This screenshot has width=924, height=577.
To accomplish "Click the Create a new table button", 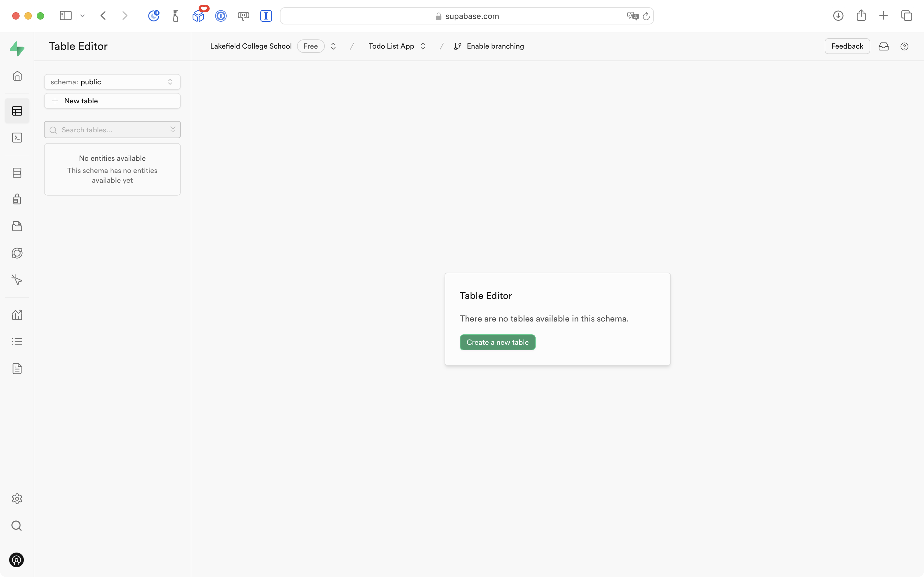I will 497,342.
